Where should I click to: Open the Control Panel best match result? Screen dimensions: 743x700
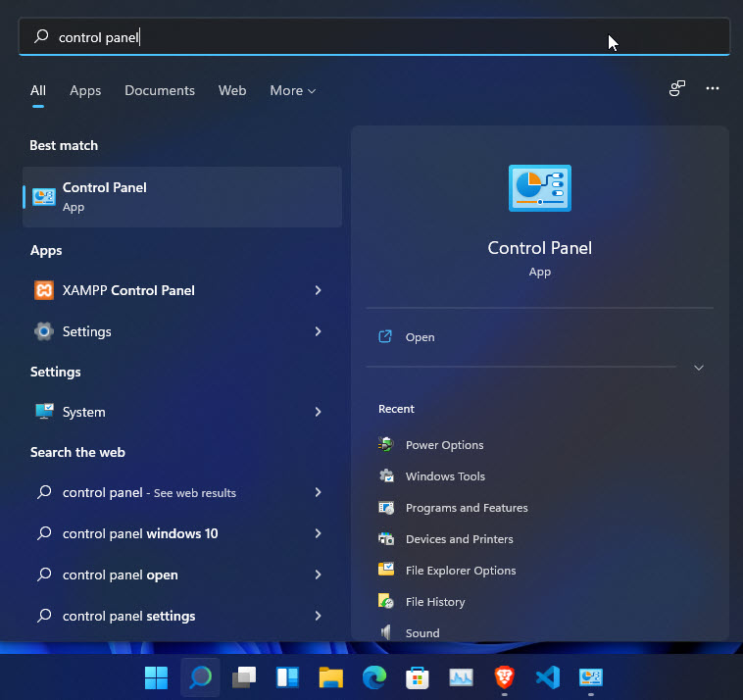click(182, 197)
